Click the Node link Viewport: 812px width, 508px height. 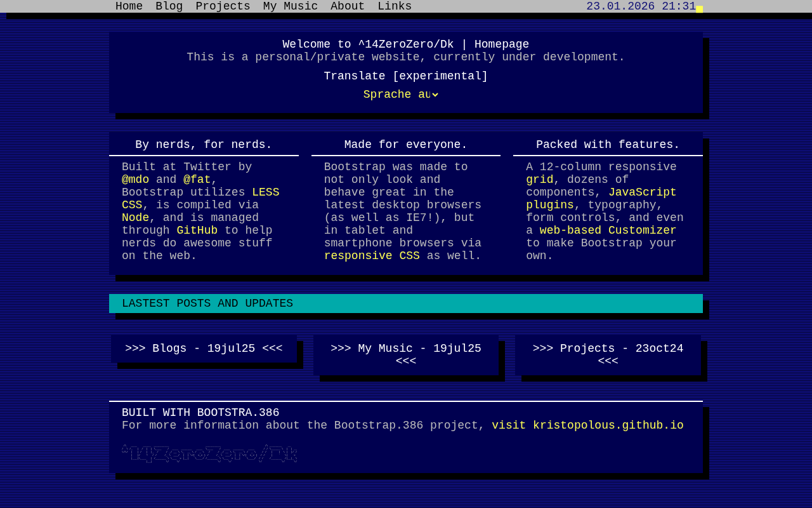tap(135, 218)
